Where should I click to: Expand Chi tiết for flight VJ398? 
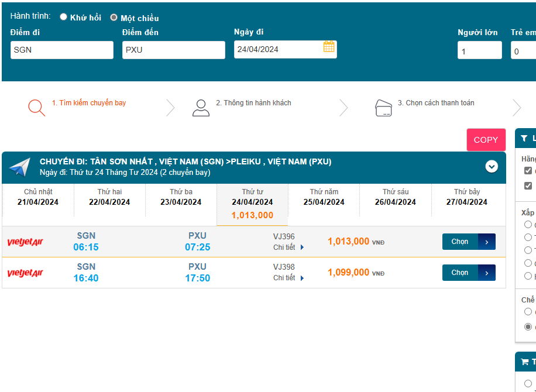[x=288, y=278]
